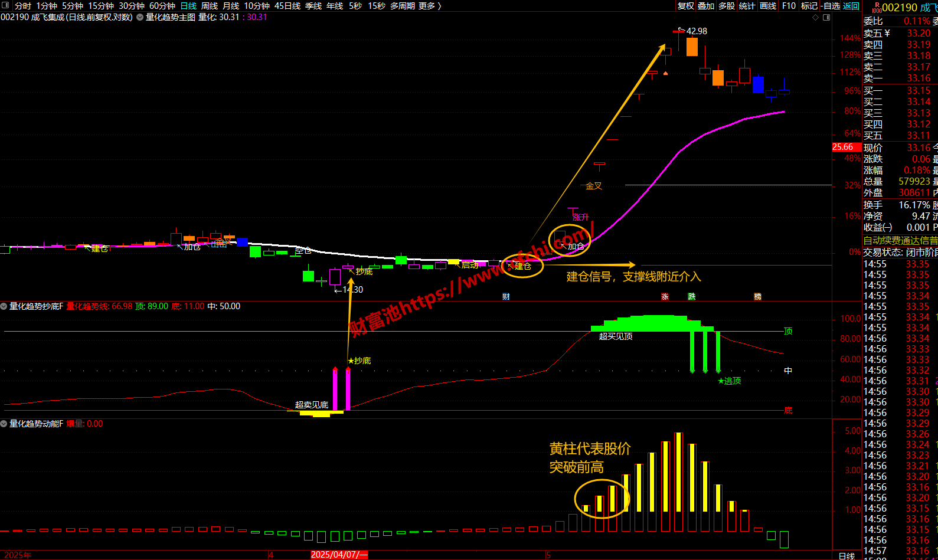The image size is (938, 560).
Task: Click the 财 marker icon on chart
Action: pos(506,297)
